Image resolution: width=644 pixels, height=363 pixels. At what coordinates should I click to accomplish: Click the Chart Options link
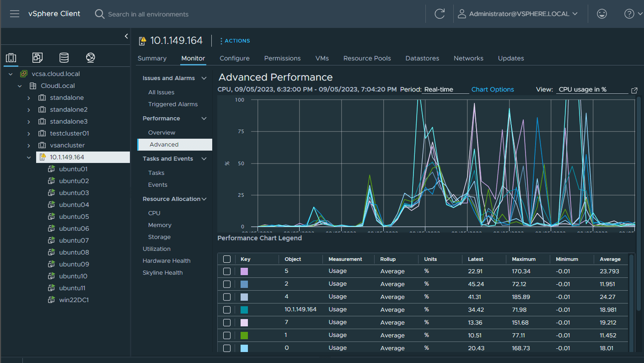(492, 90)
